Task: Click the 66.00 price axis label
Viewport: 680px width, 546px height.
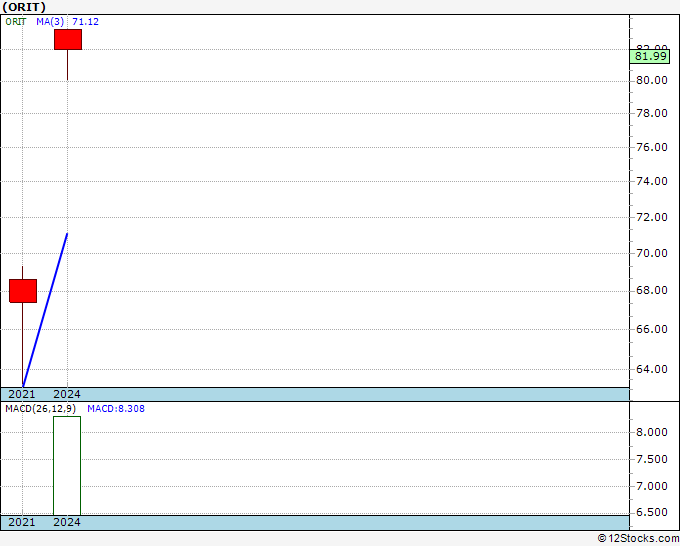Action: pos(652,329)
